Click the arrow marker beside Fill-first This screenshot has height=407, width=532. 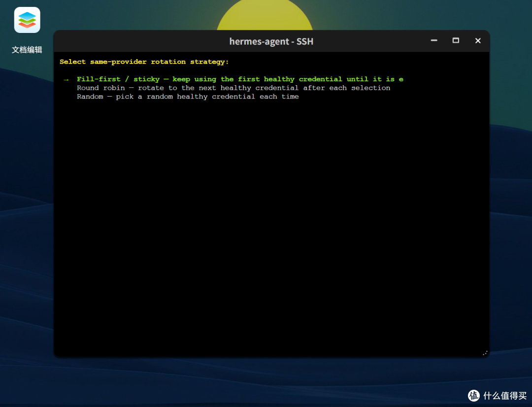(x=66, y=79)
